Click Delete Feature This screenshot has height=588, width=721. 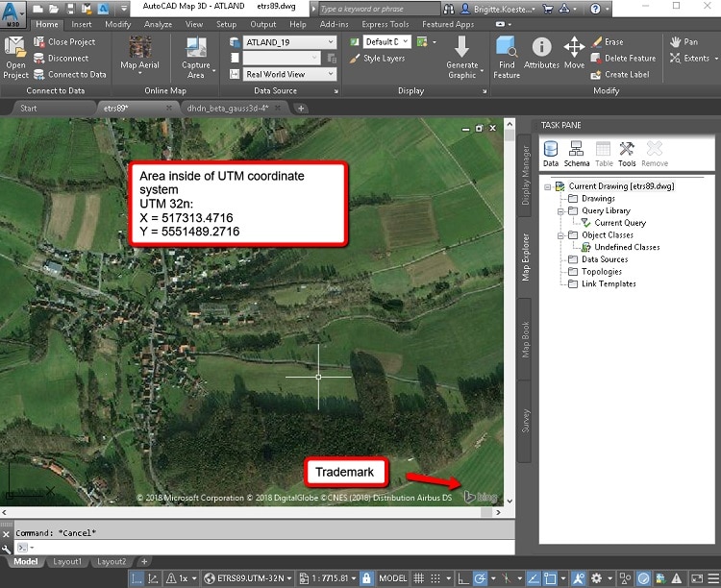[624, 59]
